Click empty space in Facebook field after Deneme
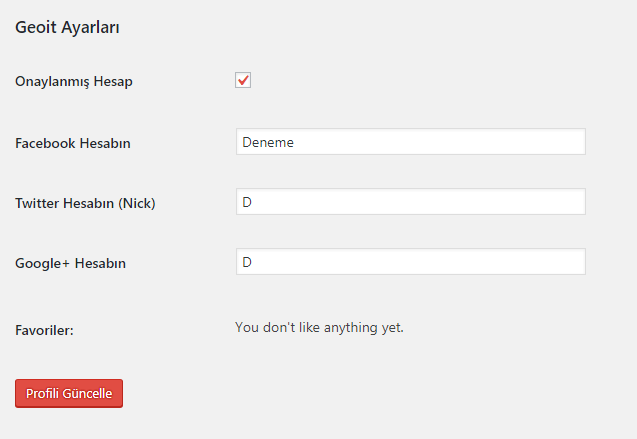 click(450, 142)
